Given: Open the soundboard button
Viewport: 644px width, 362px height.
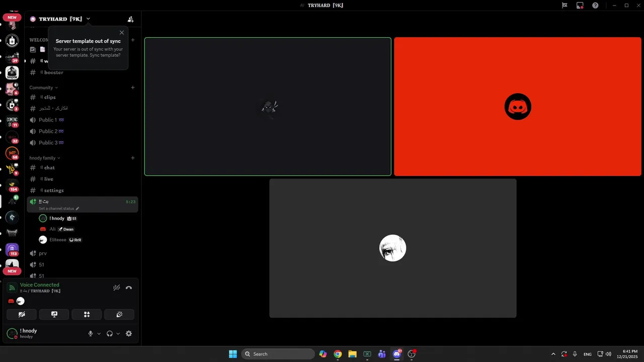Looking at the screenshot, I should [x=119, y=314].
